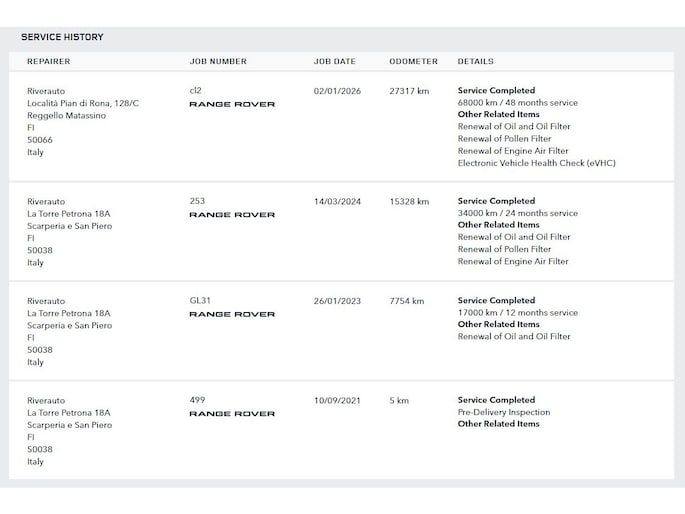Click the Electronic Vehicle Health Check item
Image resolution: width=685 pixels, height=514 pixels.
tap(537, 163)
